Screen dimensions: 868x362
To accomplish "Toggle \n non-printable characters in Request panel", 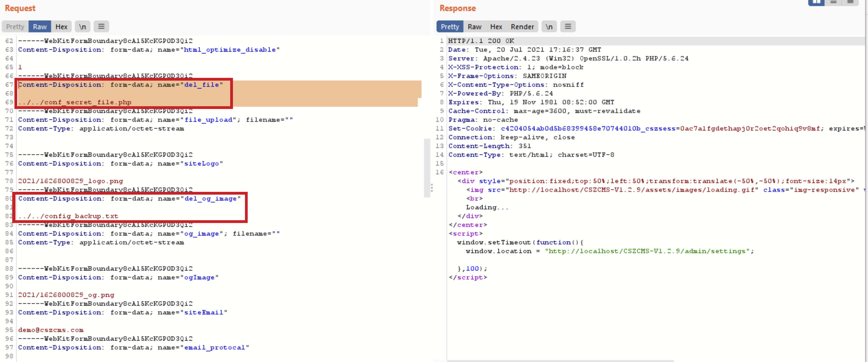I will [82, 27].
